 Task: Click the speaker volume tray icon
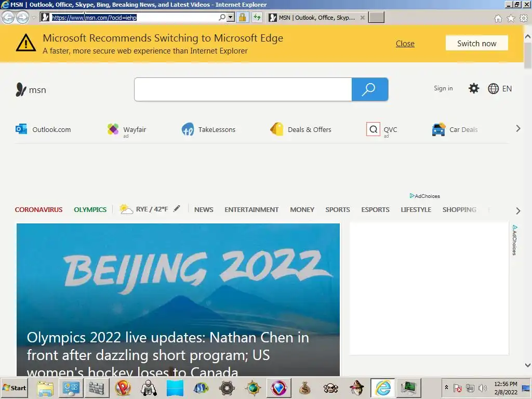[482, 388]
